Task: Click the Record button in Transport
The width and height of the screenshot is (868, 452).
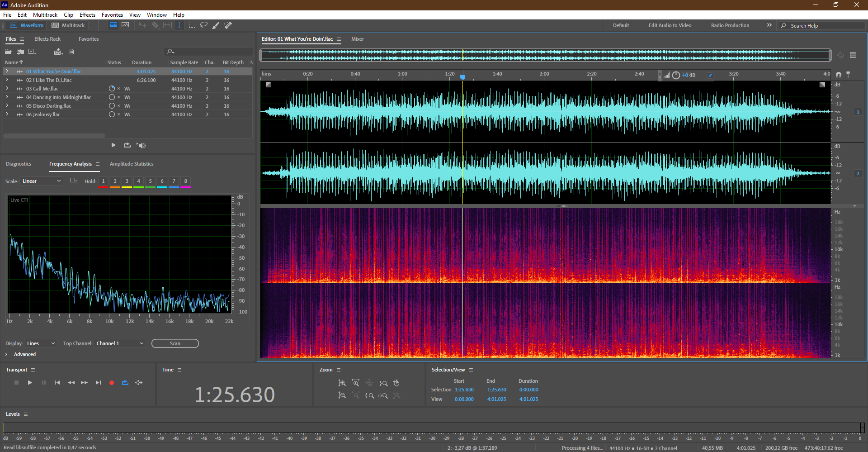Action: (x=112, y=383)
